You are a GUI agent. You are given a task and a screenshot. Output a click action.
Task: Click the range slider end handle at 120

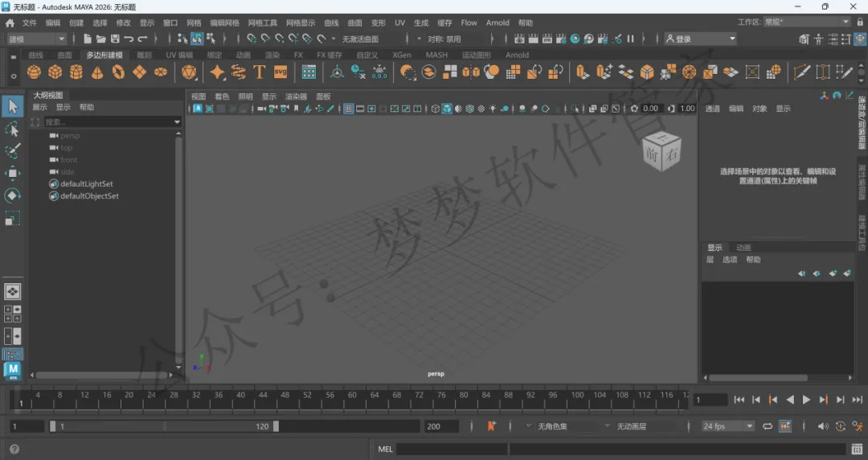pyautogui.click(x=276, y=426)
